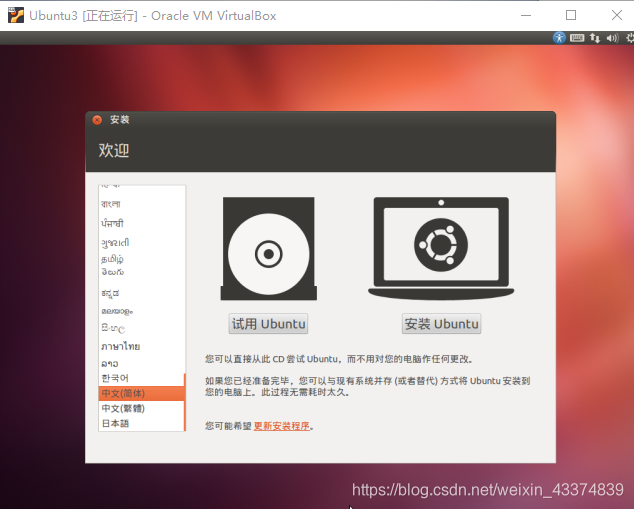Select 中文(简体) in language list

tap(141, 393)
